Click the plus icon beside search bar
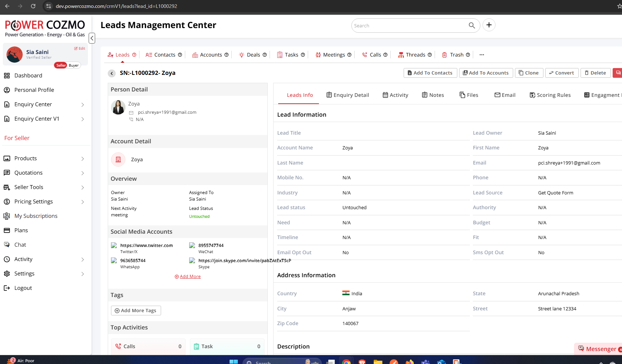Screen dimensions: 622x364 [x=489, y=25]
